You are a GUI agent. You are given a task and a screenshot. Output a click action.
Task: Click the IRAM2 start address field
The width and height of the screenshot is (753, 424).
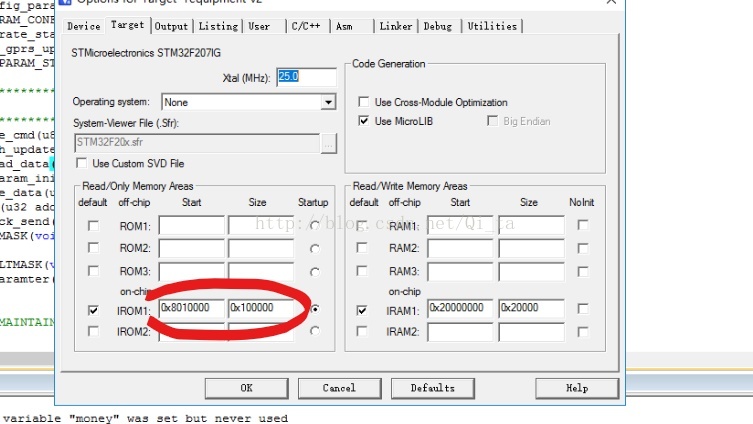pos(460,332)
